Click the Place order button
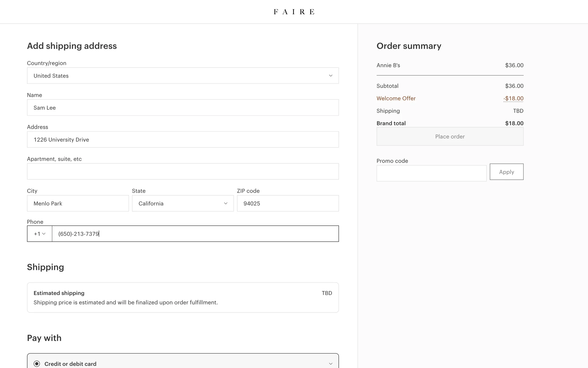This screenshot has height=368, width=588. point(450,136)
